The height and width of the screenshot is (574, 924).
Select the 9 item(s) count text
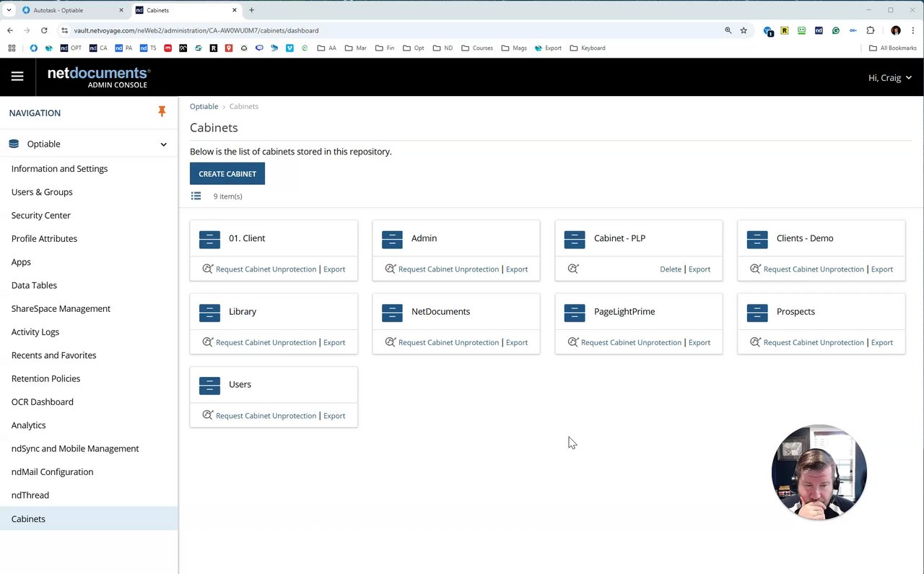227,196
